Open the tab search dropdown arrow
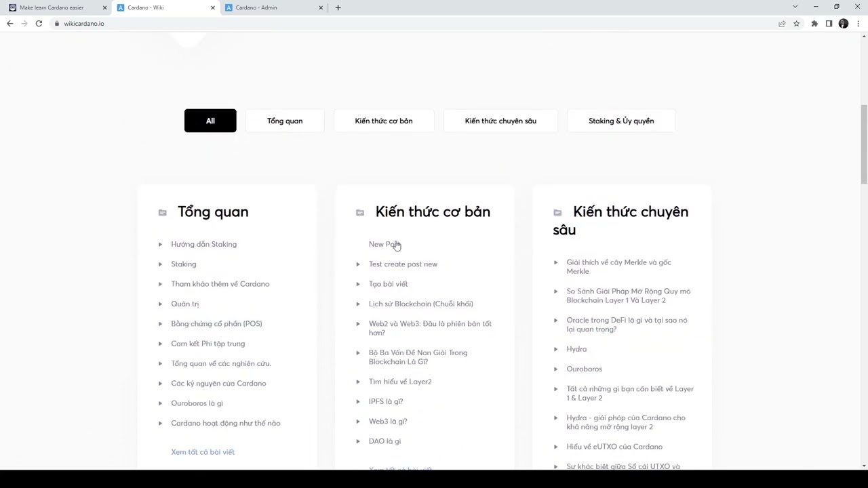Screen dimensions: 868x488 click(x=795, y=7)
